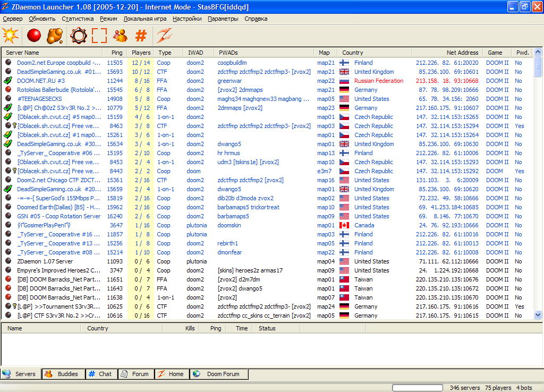Click the red Z ZDaemon toolbar icon
This screenshot has height=392, width=544.
[164, 35]
